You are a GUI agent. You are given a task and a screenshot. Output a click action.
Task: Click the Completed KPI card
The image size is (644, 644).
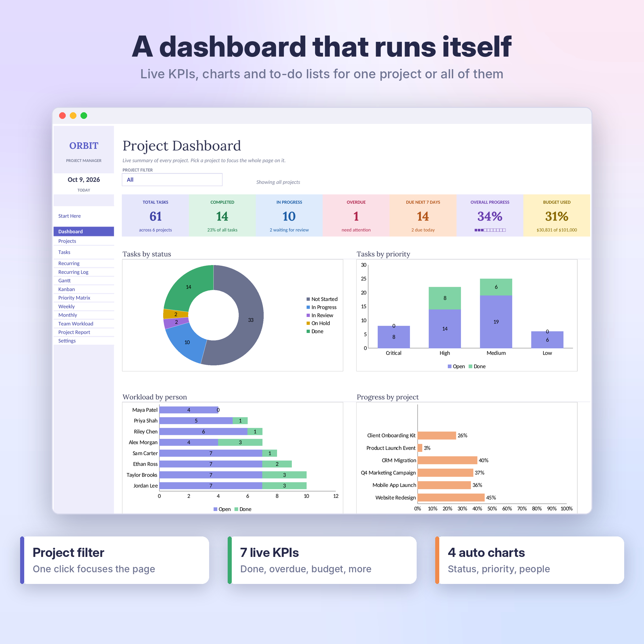coord(222,216)
